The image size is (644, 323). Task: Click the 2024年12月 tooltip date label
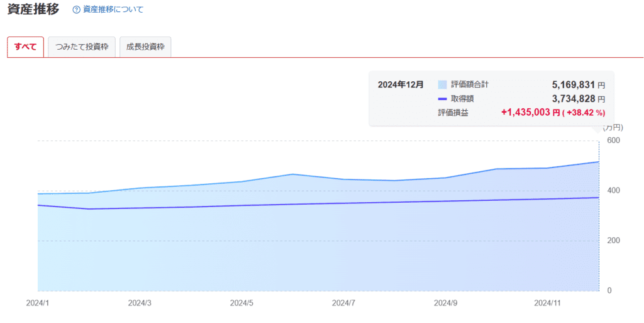tap(401, 85)
